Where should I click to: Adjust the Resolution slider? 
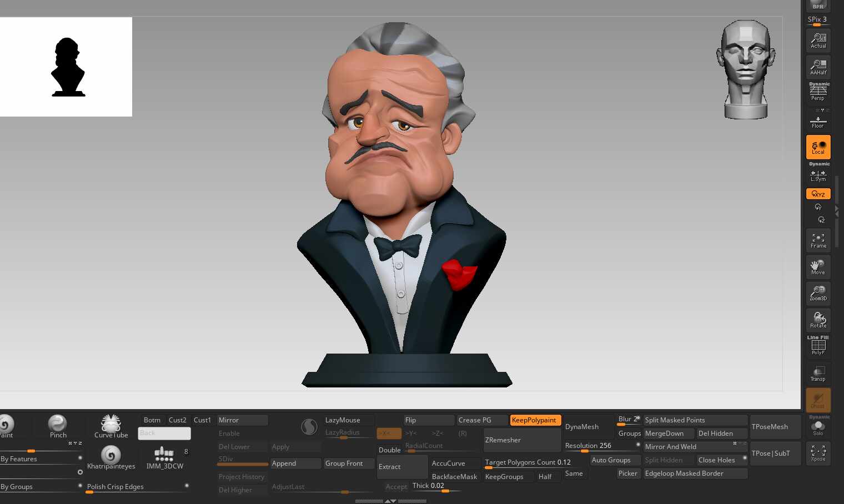click(x=602, y=446)
